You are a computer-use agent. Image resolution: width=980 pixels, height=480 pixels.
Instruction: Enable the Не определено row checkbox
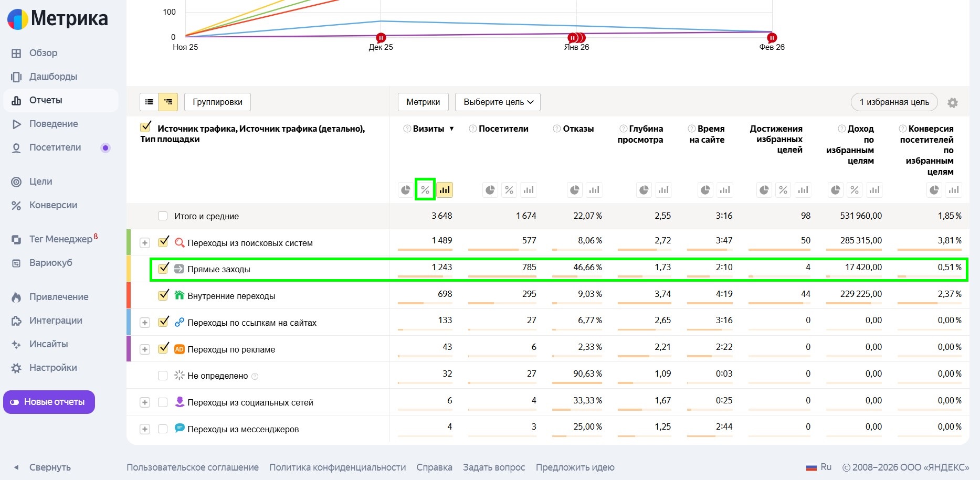[x=163, y=376]
